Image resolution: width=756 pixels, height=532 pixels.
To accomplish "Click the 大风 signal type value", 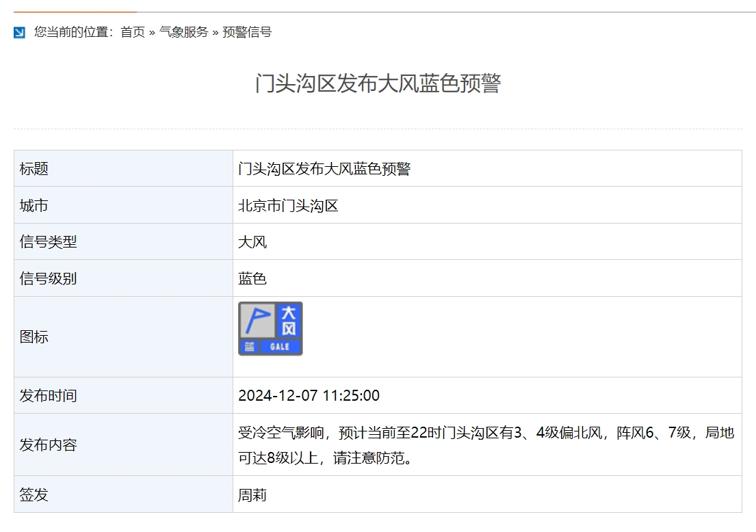I will (252, 242).
